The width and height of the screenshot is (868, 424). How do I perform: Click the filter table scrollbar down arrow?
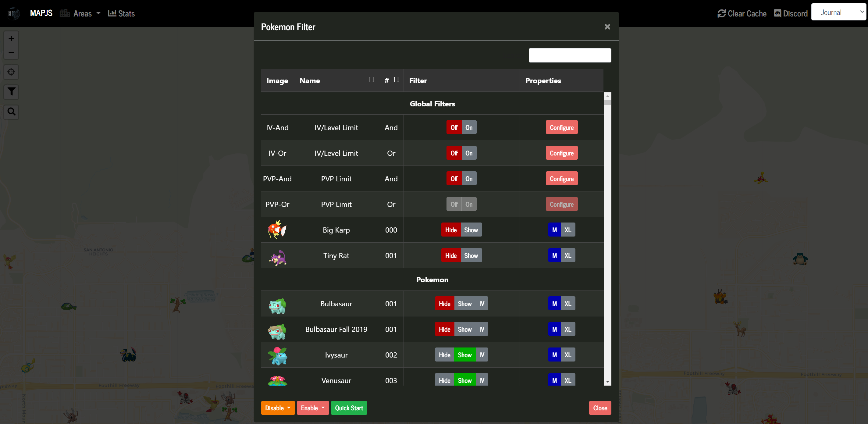tap(607, 382)
